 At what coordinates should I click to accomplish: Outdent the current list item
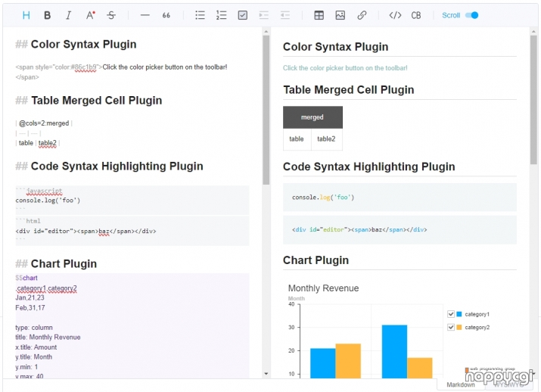click(285, 15)
